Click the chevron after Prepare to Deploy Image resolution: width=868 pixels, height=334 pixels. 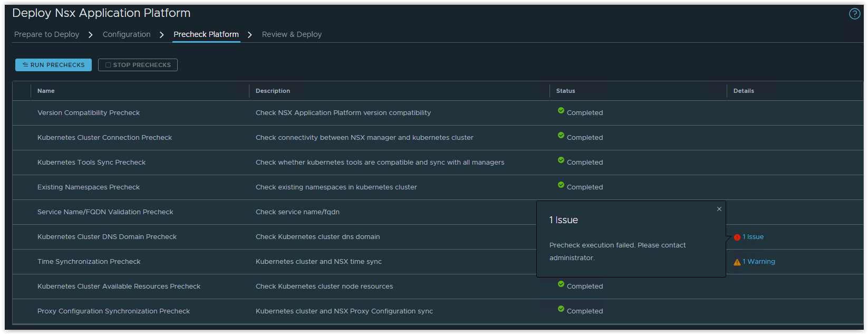tap(91, 35)
